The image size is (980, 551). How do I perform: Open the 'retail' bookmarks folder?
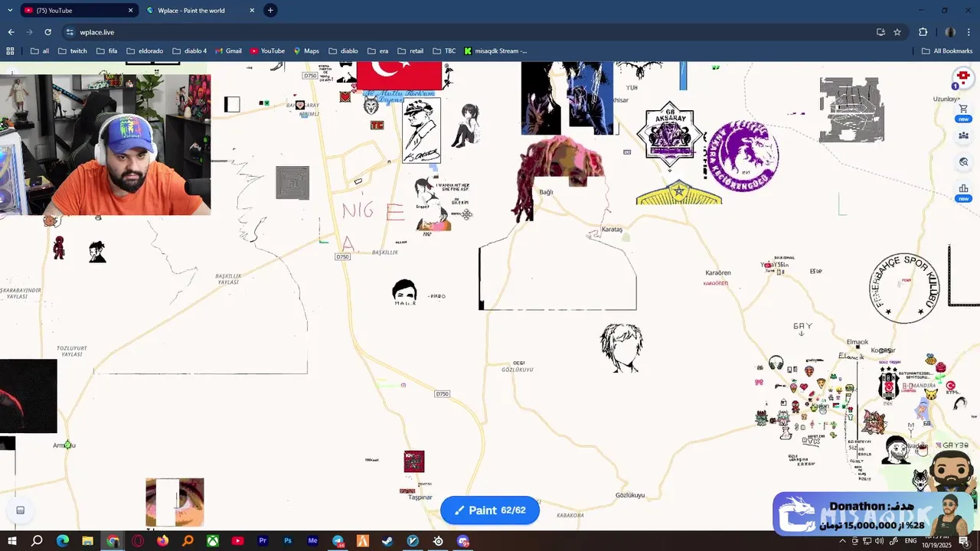pyautogui.click(x=410, y=51)
